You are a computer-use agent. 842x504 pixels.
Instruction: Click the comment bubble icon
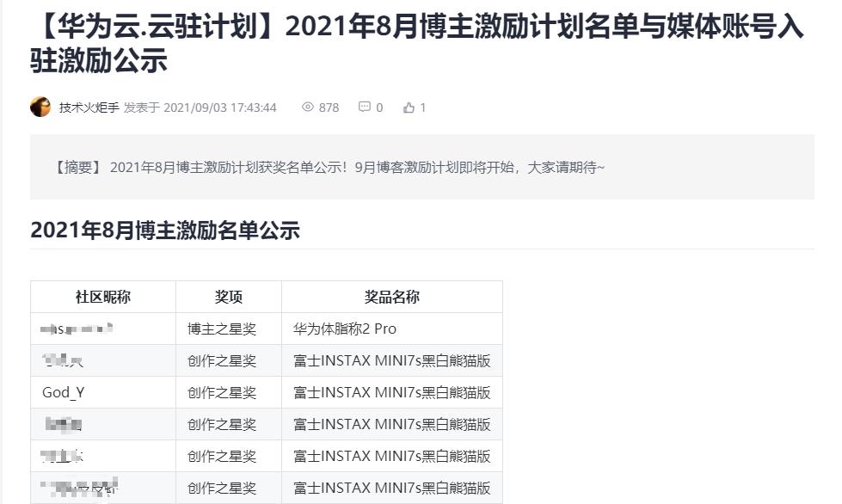coord(365,107)
